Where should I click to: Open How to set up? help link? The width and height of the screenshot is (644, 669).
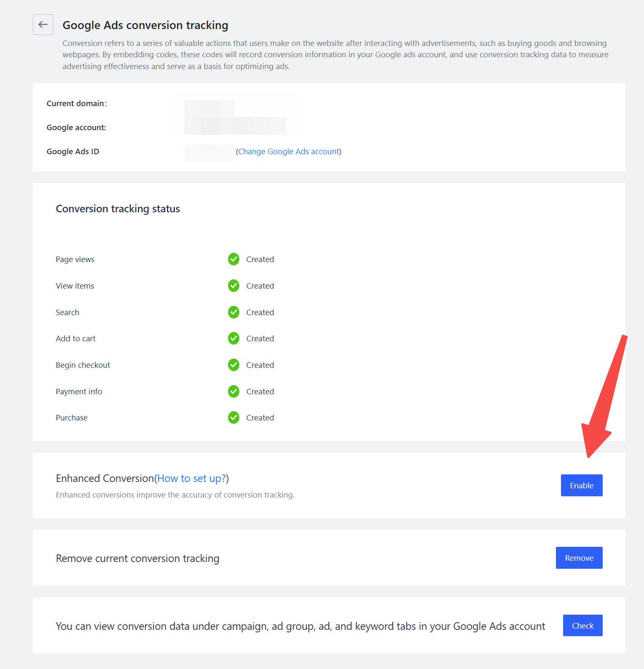[x=192, y=478]
